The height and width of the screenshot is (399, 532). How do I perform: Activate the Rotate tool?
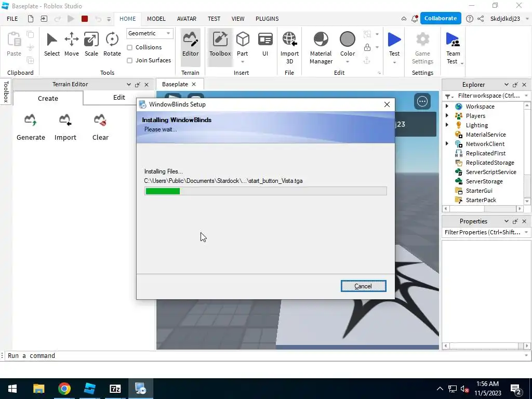click(112, 44)
